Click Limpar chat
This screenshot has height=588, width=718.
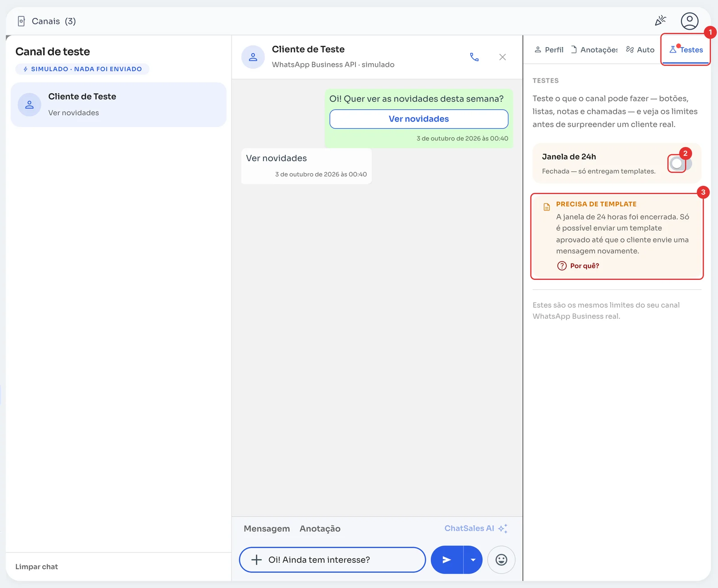37,566
